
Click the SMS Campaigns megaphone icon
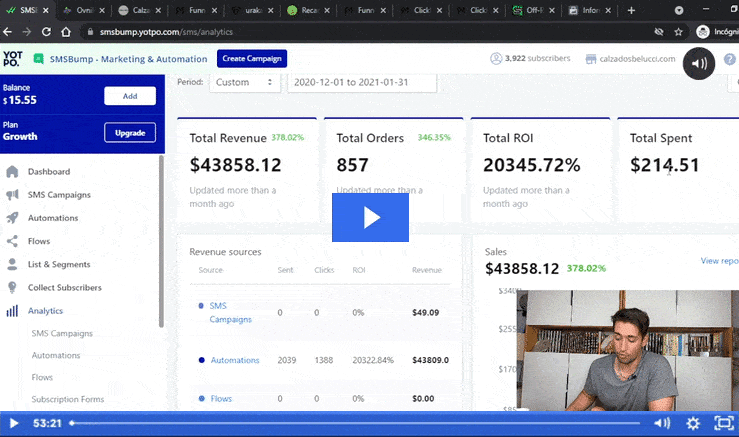coord(12,195)
